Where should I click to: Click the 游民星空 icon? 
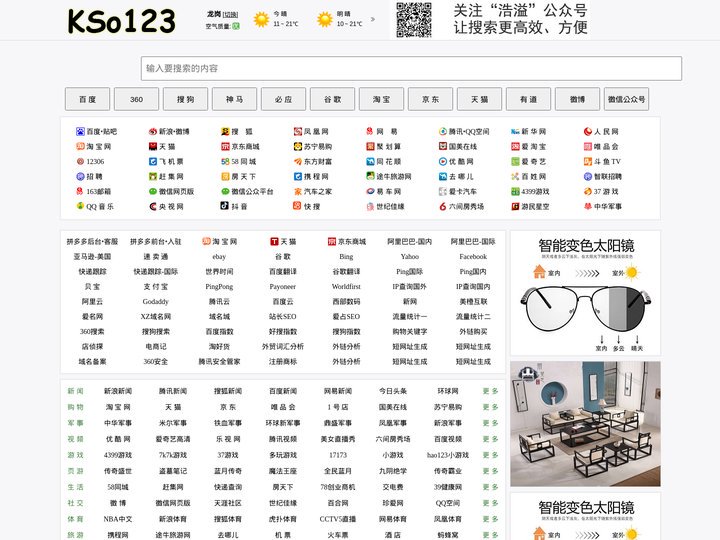click(x=515, y=207)
